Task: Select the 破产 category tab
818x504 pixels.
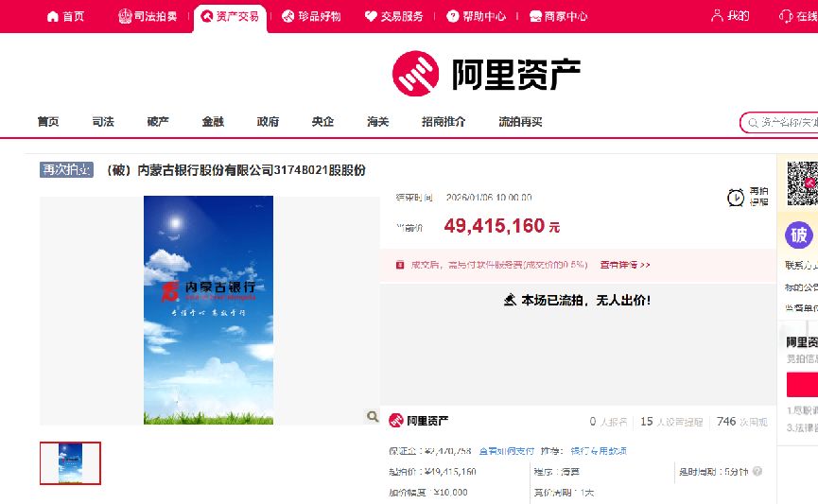Action: coord(158,122)
